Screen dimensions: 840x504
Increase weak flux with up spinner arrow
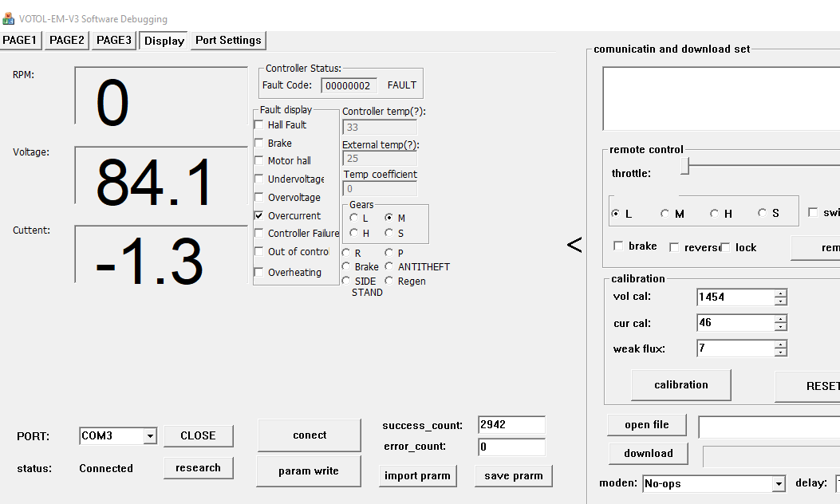tap(780, 345)
